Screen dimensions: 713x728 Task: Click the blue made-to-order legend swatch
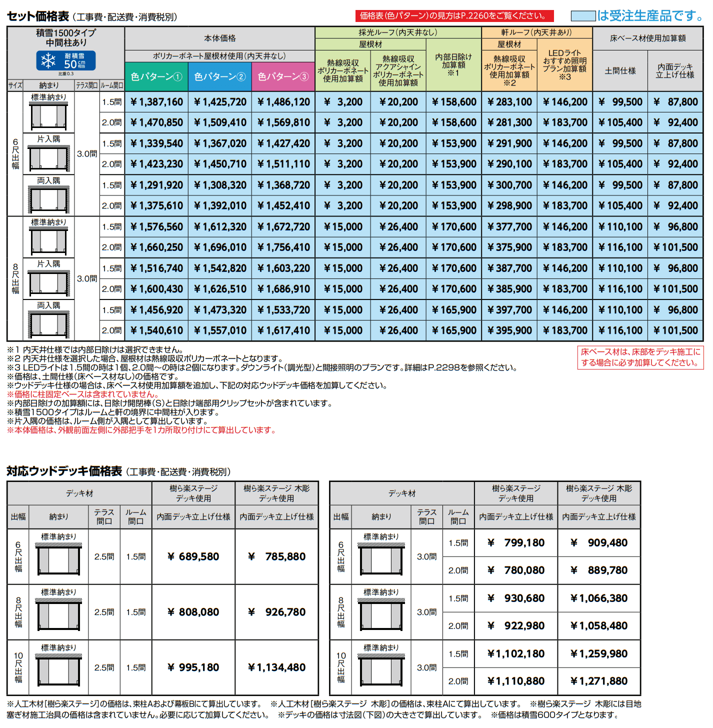(x=583, y=16)
